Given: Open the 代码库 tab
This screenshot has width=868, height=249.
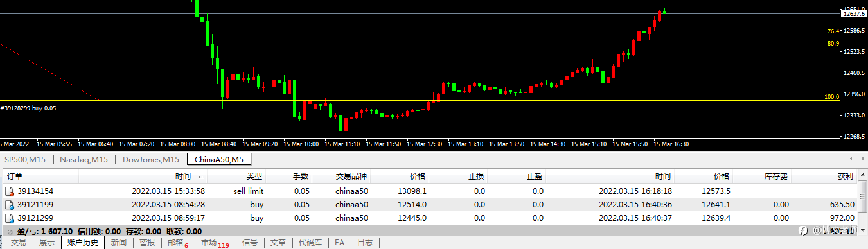Looking at the screenshot, I should point(311,243).
